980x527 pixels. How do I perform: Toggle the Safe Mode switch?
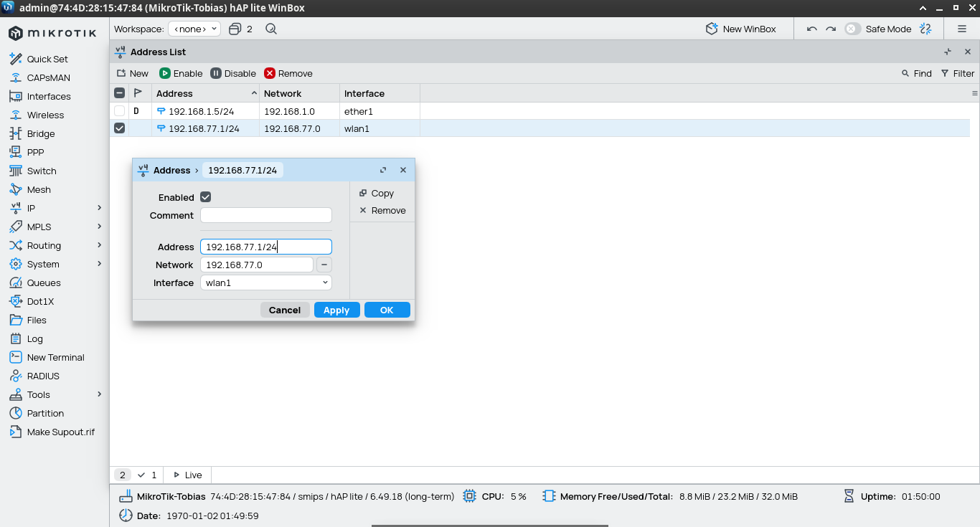852,29
